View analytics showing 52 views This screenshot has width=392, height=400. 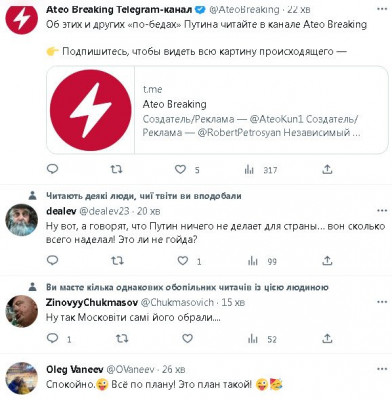262,339
